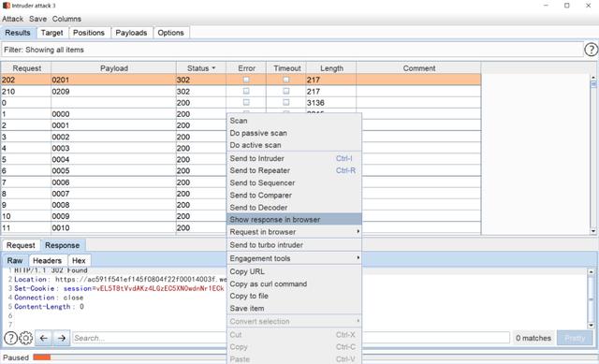Image resolution: width=599 pixels, height=364 pixels.
Task: Choose Do active scan
Action: pos(294,145)
